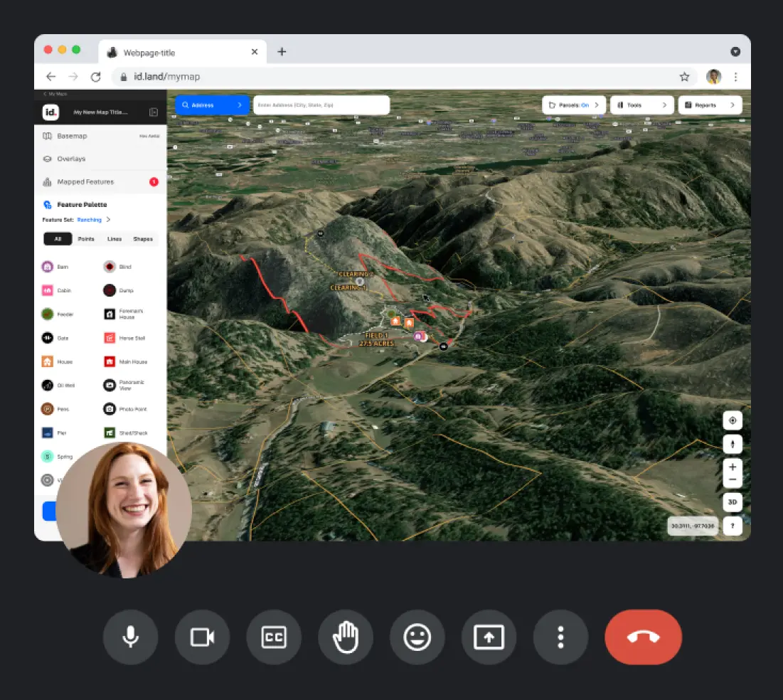This screenshot has height=700, width=783.
Task: Expand the Tools menu
Action: tap(641, 105)
